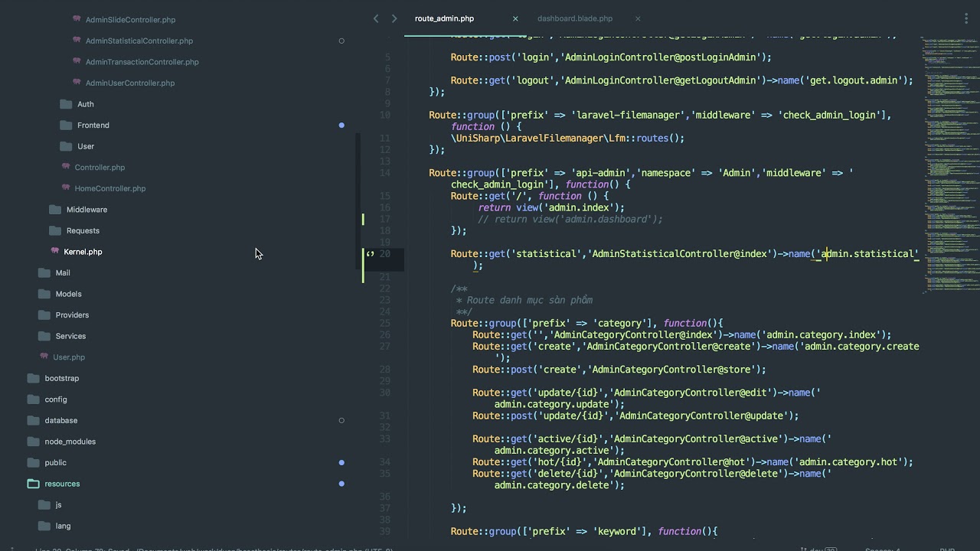Click the return view('admin.index') line
This screenshot has height=551, width=980.
[x=551, y=207]
